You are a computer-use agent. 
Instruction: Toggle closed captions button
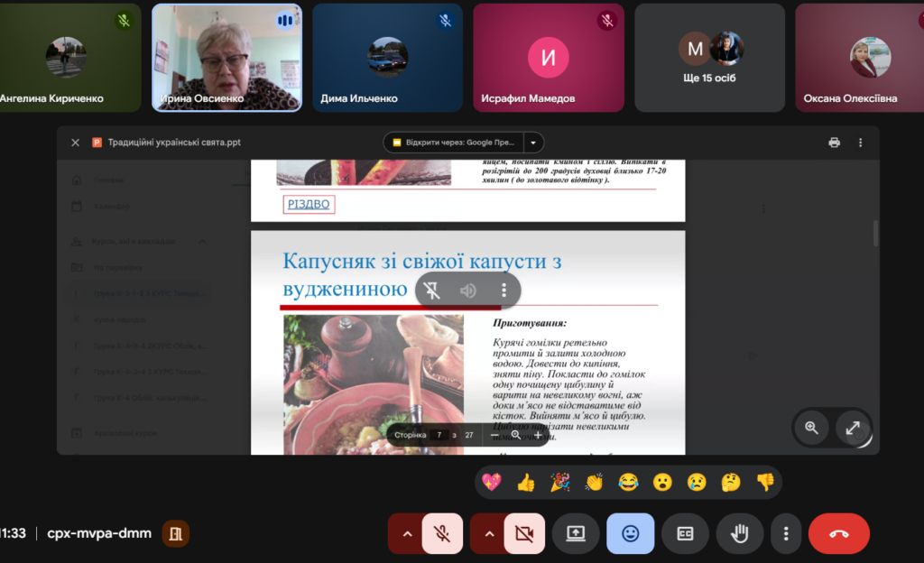pos(685,533)
